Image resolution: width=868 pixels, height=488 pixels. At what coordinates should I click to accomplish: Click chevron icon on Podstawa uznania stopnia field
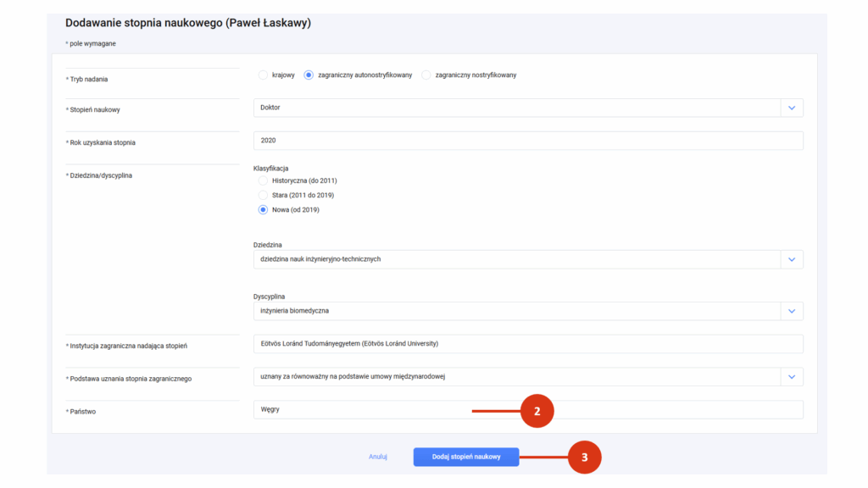[792, 377]
